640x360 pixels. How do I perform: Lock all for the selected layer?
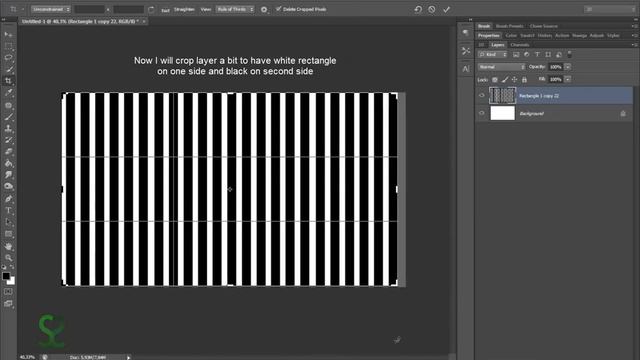(x=524, y=80)
